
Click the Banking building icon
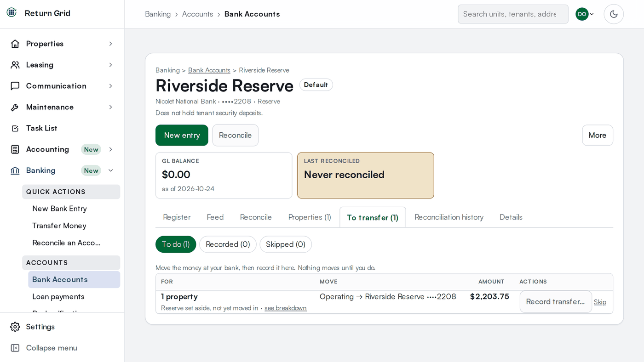click(15, 170)
